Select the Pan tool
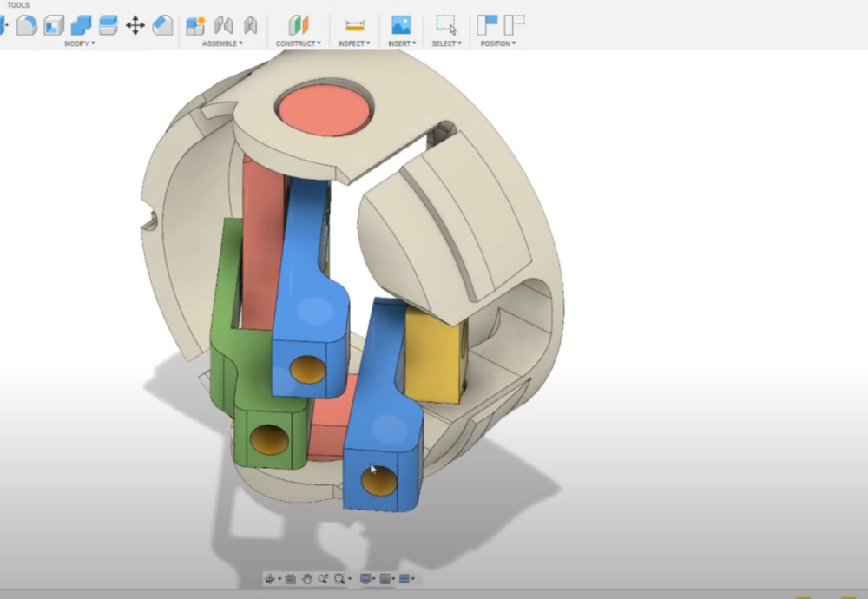The image size is (868, 599). click(307, 578)
